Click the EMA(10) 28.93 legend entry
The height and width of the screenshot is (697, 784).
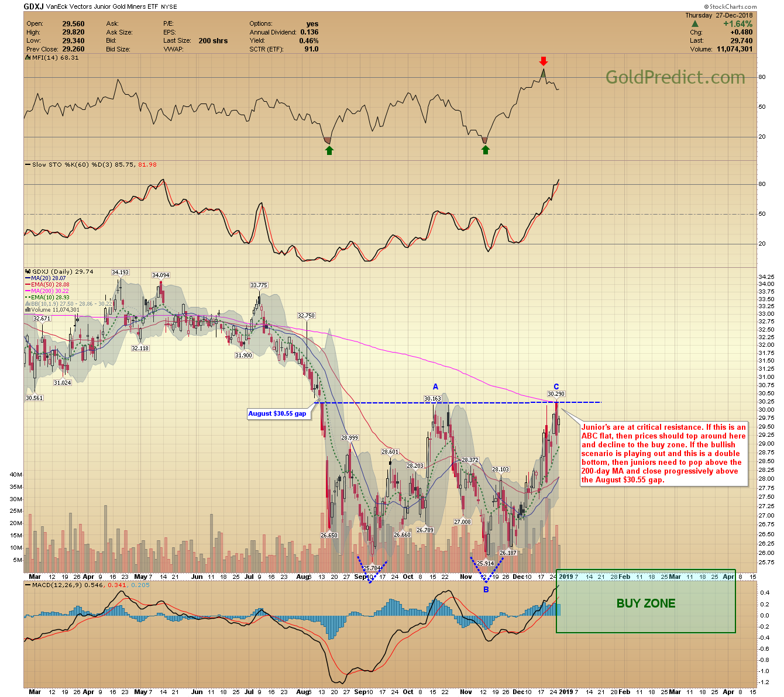coord(47,297)
